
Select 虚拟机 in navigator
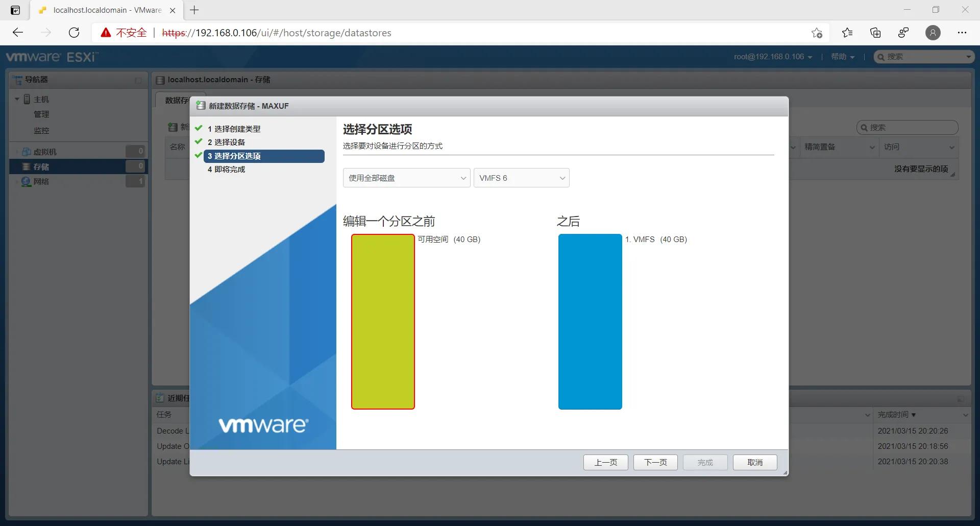click(x=45, y=152)
